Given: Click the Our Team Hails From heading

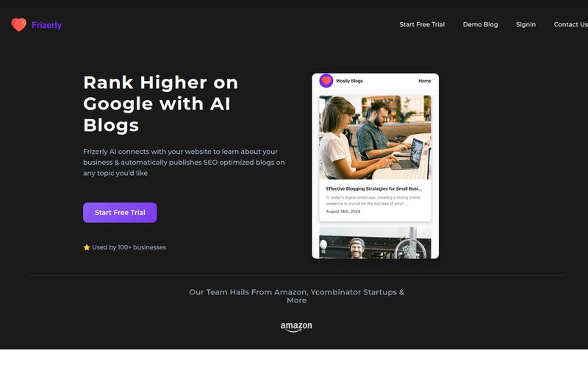Looking at the screenshot, I should [x=297, y=296].
